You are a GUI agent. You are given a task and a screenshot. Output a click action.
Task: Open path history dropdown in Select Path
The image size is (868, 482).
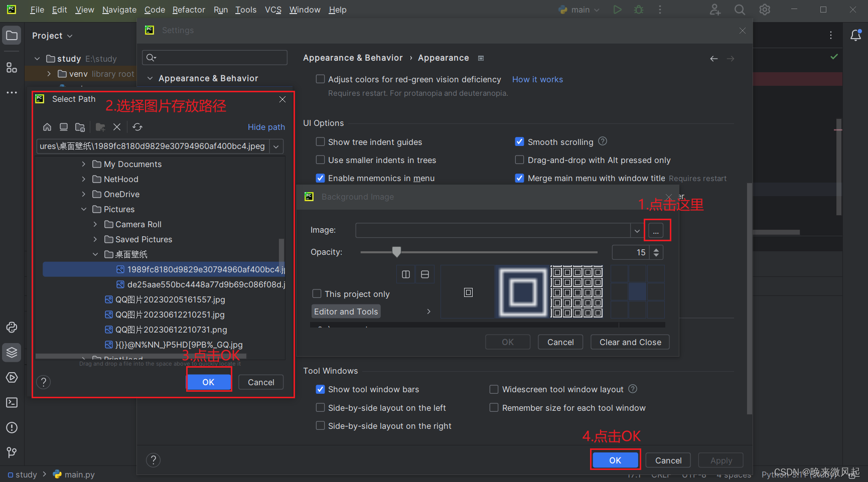(x=276, y=146)
